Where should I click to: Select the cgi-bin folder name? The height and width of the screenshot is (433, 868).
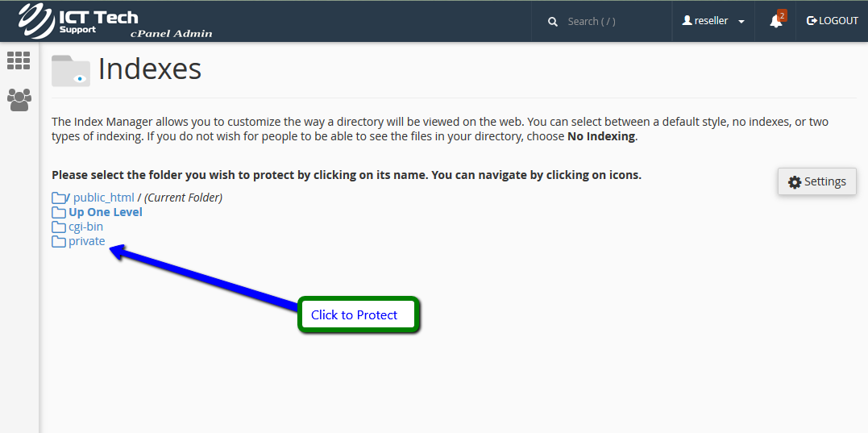click(85, 227)
